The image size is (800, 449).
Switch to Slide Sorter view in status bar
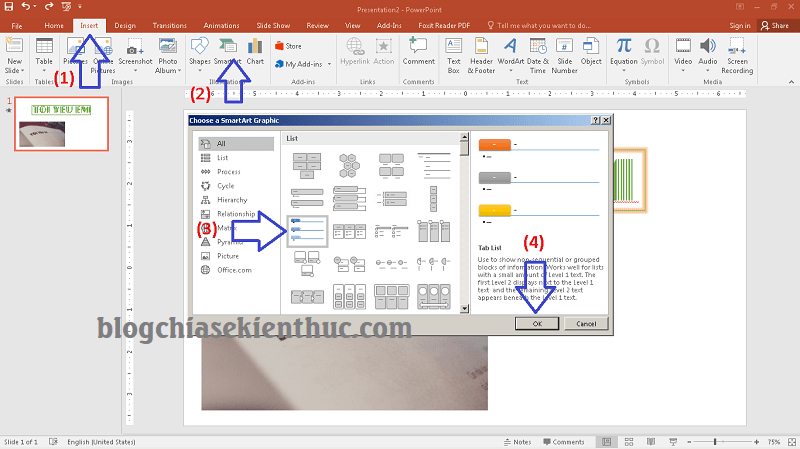[x=629, y=442]
